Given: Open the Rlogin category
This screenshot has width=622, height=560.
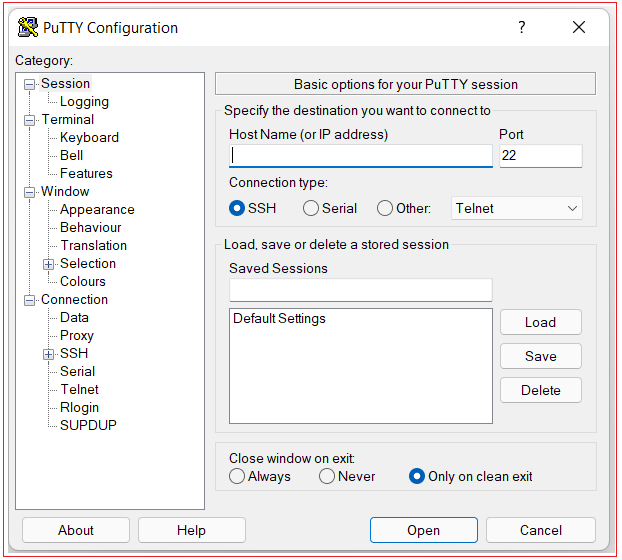Looking at the screenshot, I should 79,408.
